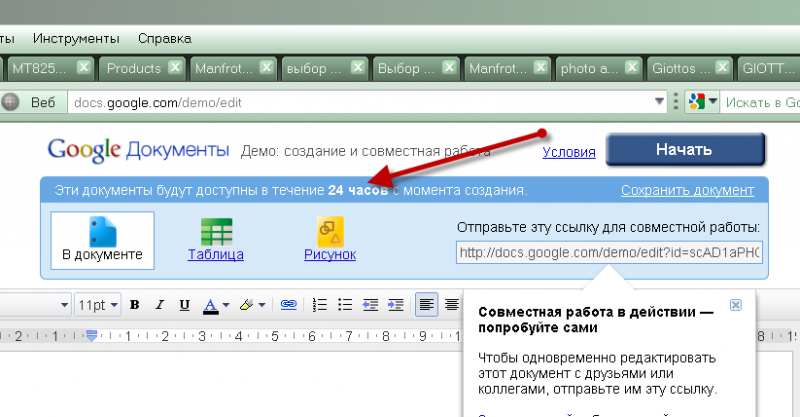Viewport: 800px width, 417px height.
Task: Insert a bulleted list
Action: [345, 305]
